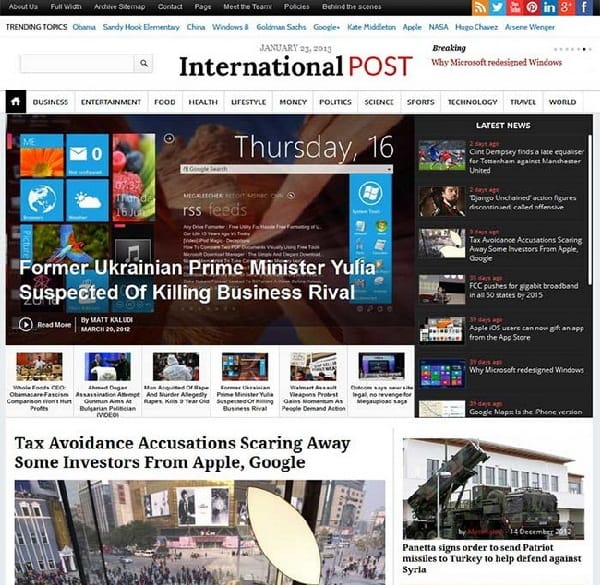Select trending topic Windows 8
This screenshot has height=585, width=600.
[x=230, y=27]
